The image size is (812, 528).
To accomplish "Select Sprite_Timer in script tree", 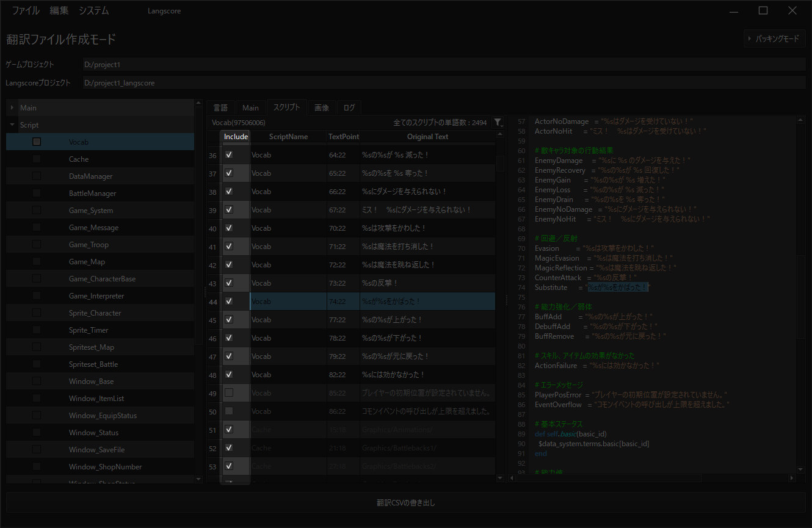I will [89, 330].
